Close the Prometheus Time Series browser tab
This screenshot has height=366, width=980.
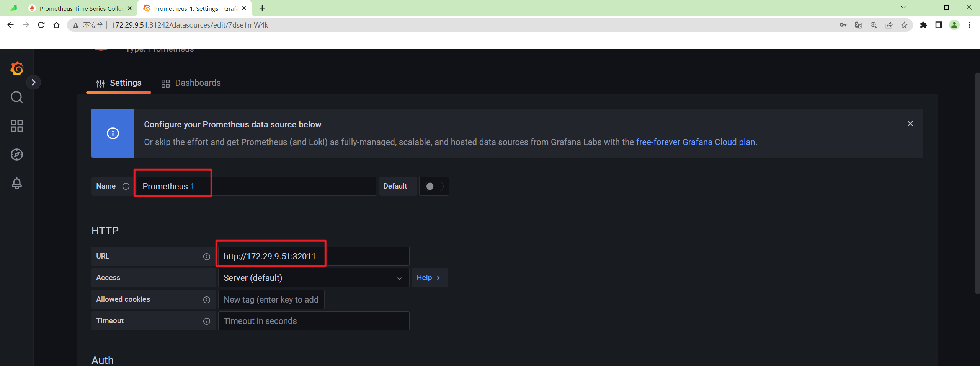click(130, 8)
